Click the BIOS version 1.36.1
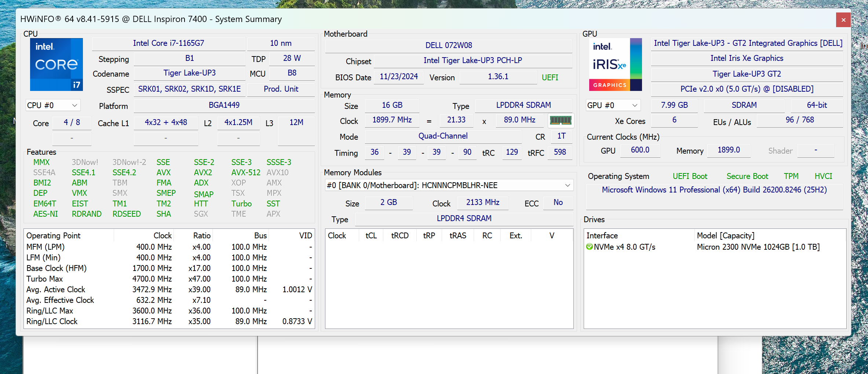Screen dimensions: 868x374 pos(498,77)
